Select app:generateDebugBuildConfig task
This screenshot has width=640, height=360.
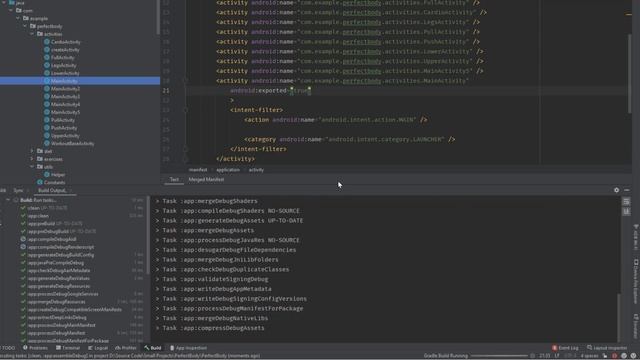click(60, 255)
